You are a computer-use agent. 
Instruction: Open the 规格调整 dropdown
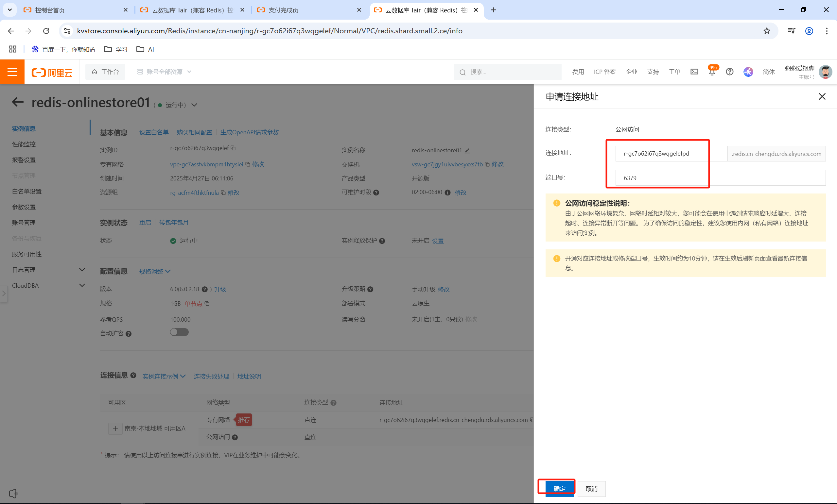tap(154, 271)
